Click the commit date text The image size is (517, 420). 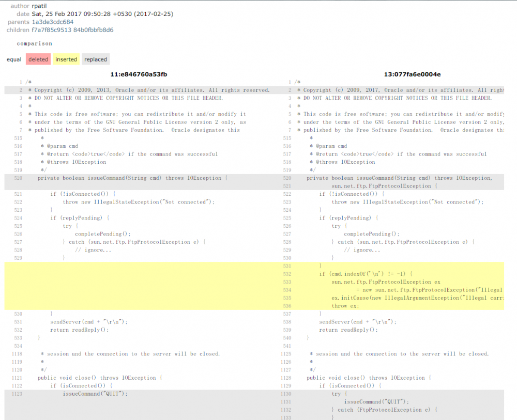83,14
